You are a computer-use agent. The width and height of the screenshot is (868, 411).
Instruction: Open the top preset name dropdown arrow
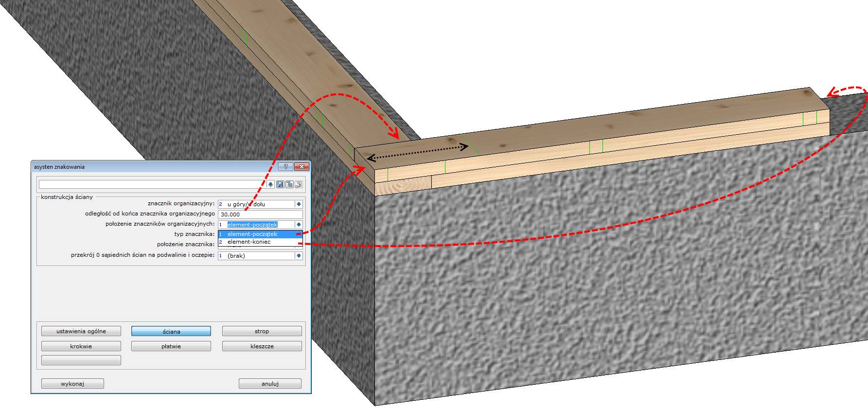point(271,184)
